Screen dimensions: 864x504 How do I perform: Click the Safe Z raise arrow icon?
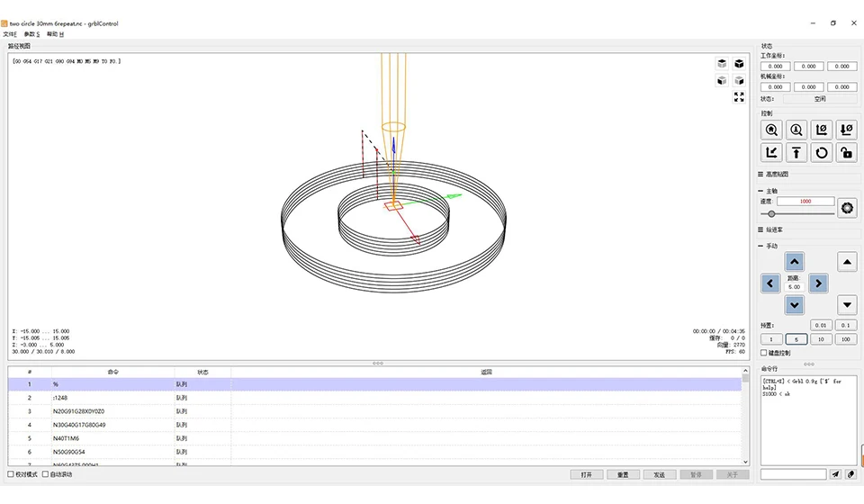point(796,153)
